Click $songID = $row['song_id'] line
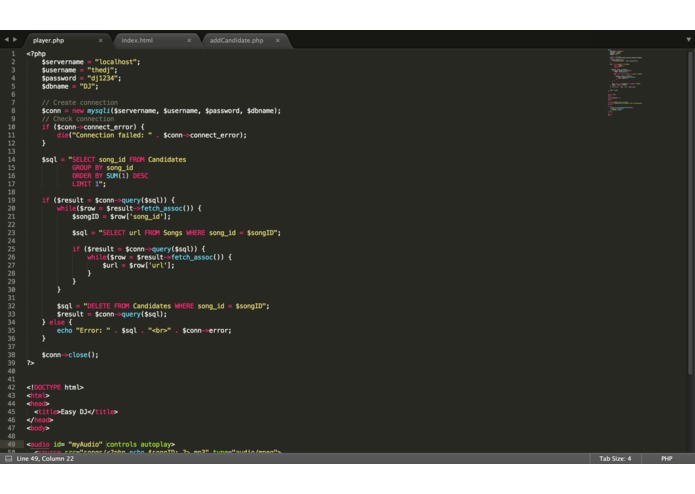Image resolution: width=695 pixels, height=494 pixels. pyautogui.click(x=121, y=217)
